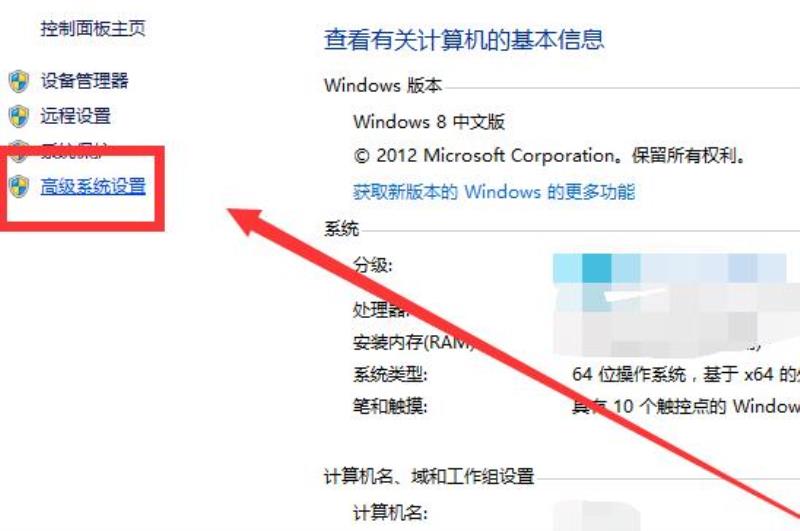Screen dimensions: 800x531
Task: Click the 安装内存(RAM) label
Action: 414,342
